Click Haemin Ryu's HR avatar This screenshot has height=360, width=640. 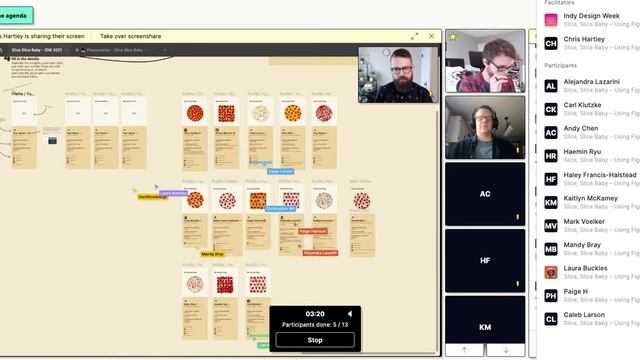pos(551,156)
